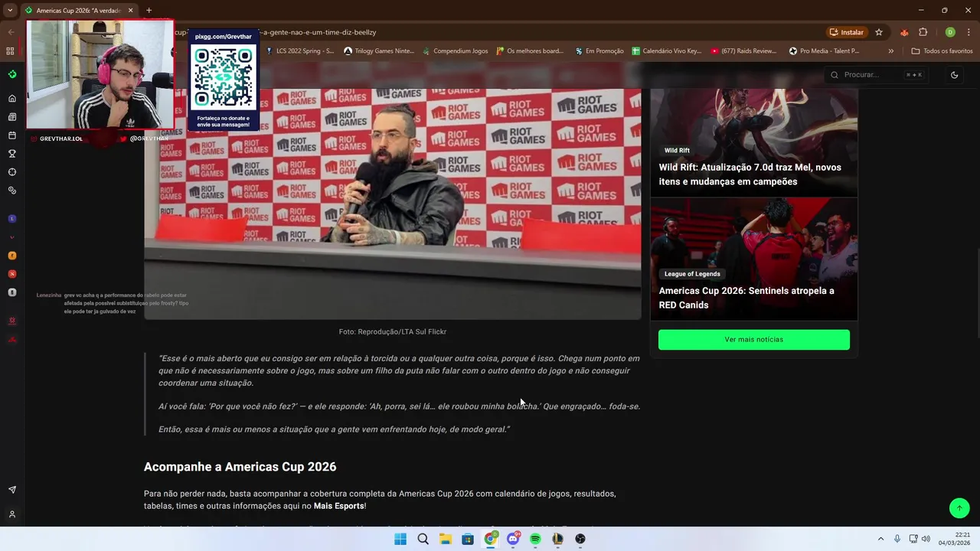Click the League of Legends category tag
The width and height of the screenshot is (980, 551).
[x=692, y=274]
